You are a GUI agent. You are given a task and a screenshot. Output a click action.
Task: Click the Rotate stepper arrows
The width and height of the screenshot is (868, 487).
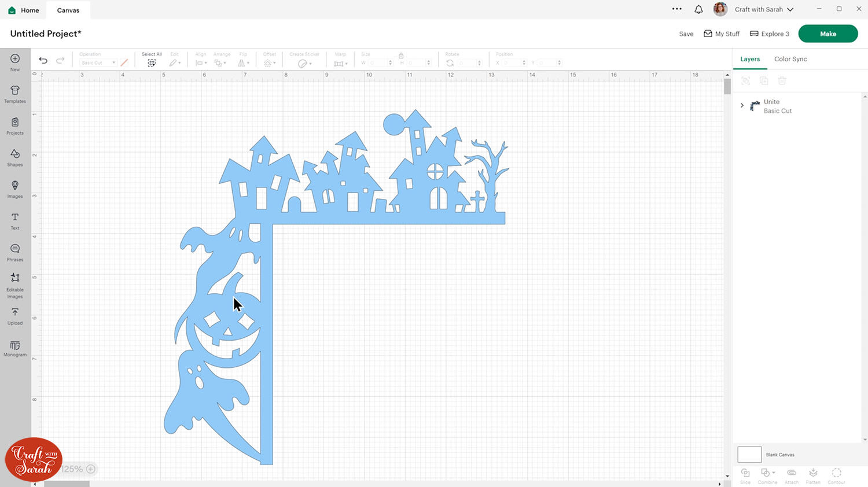pos(480,63)
